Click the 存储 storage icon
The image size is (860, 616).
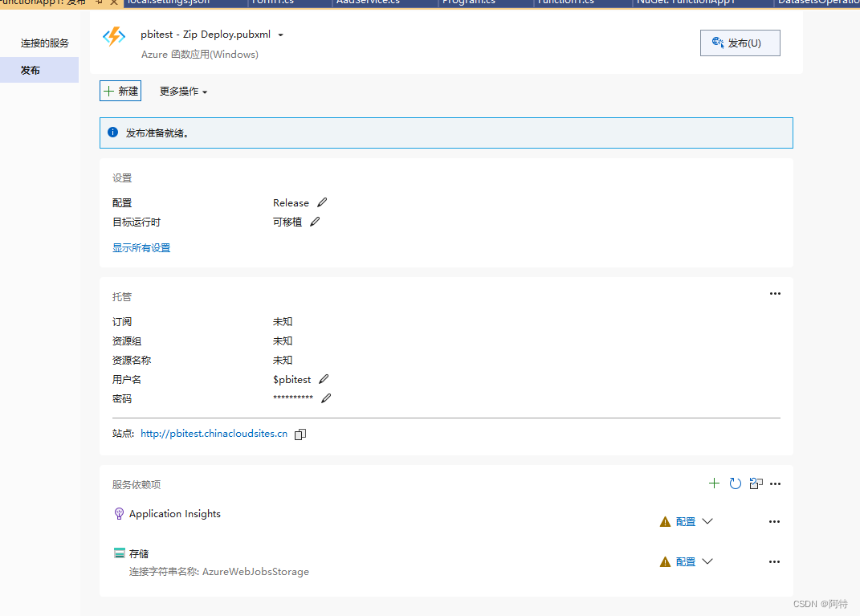coord(119,553)
